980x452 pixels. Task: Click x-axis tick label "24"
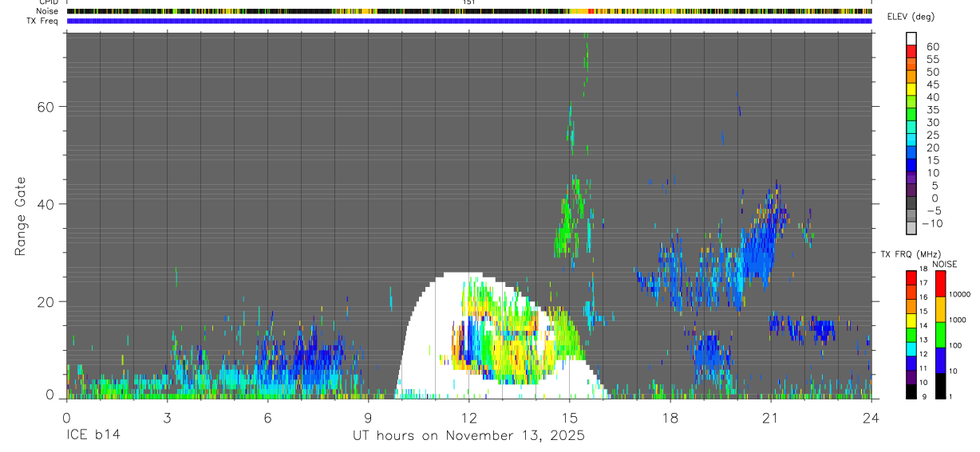(x=871, y=418)
